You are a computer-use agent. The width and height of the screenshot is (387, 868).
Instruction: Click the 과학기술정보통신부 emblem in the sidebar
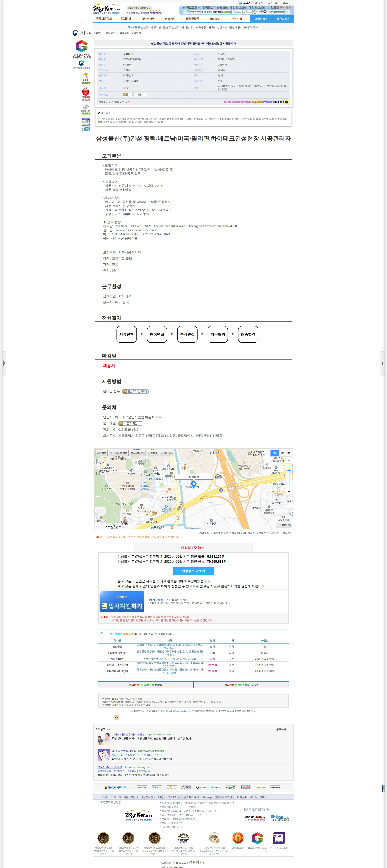click(82, 65)
